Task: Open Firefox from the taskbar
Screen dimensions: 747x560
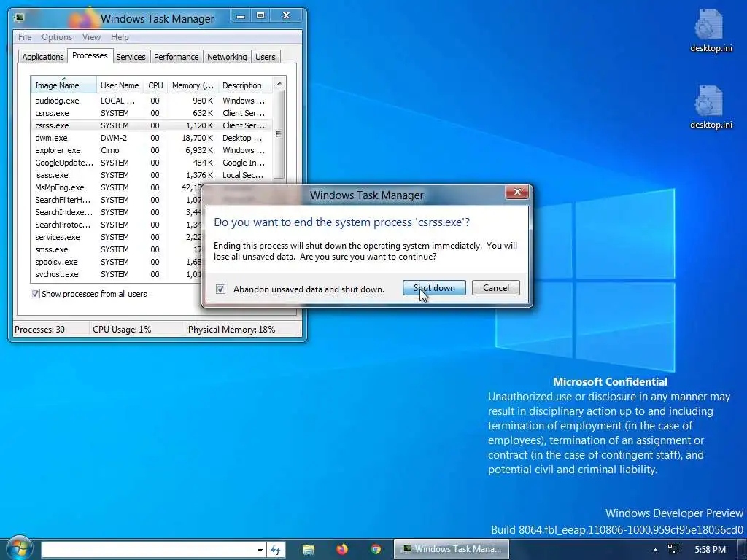Action: click(342, 550)
